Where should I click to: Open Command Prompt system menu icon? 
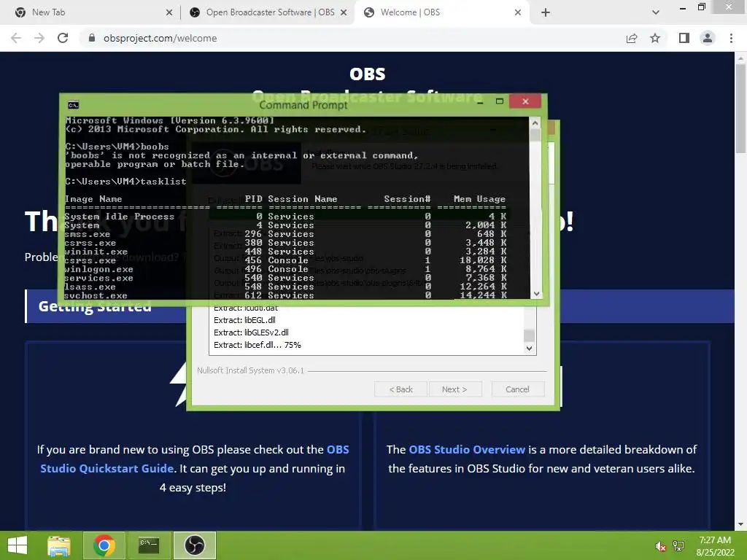(74, 105)
